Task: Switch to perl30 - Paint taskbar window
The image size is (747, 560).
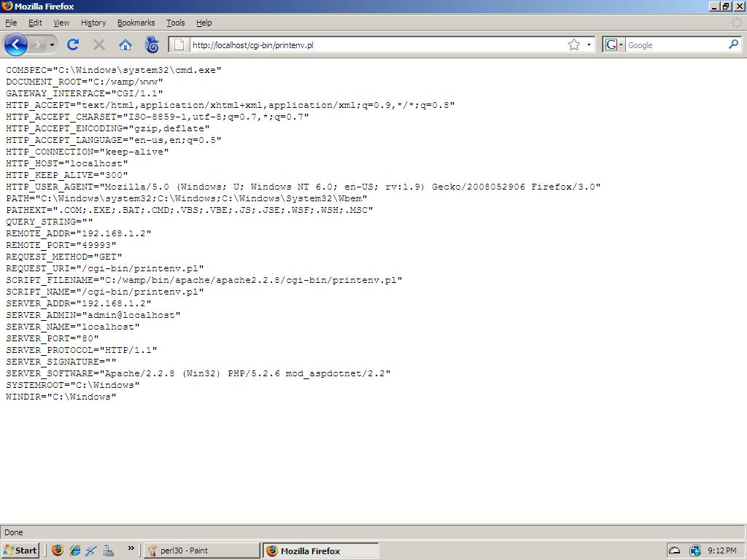Action: 201,551
